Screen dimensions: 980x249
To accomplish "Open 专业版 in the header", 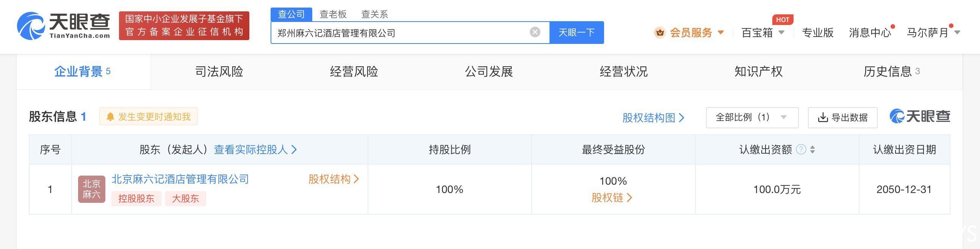I will [817, 33].
